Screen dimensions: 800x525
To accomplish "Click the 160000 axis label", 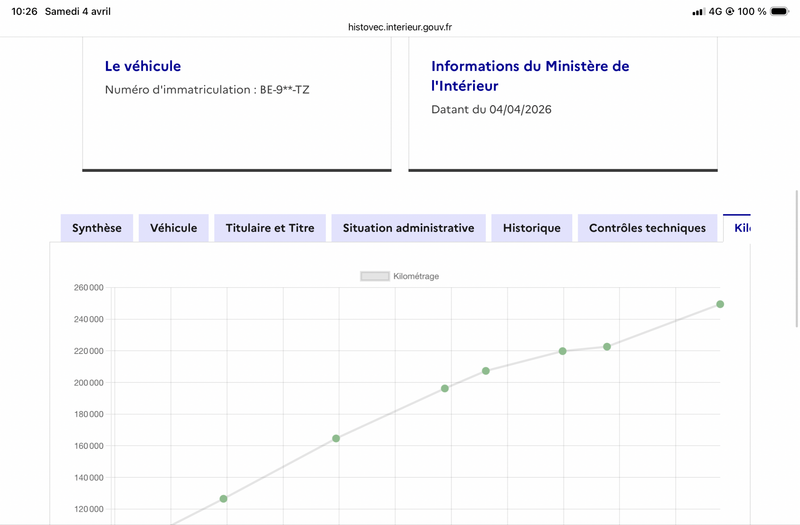I will [89, 446].
